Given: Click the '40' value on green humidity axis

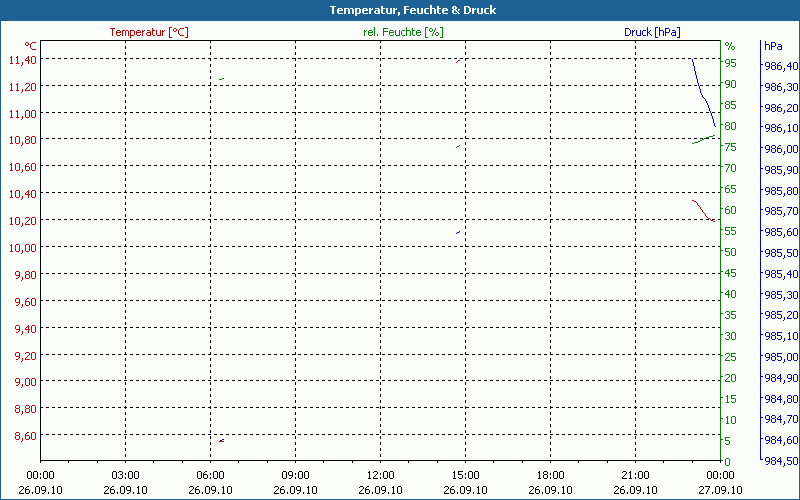Looking at the screenshot, I should 731,294.
